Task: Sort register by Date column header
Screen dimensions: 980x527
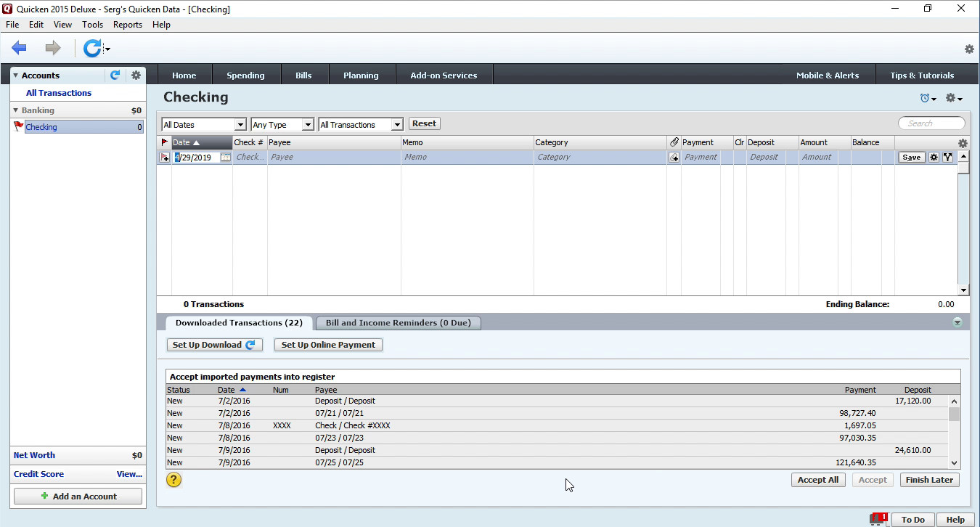Action: coord(202,142)
